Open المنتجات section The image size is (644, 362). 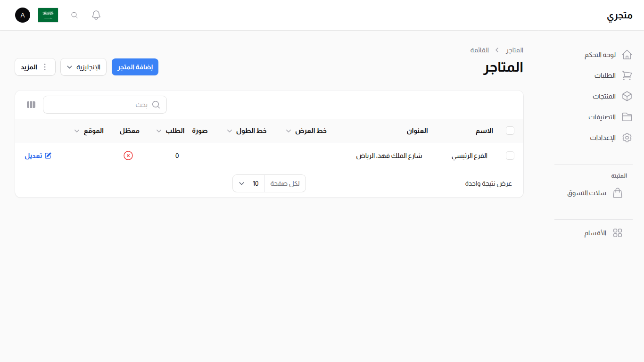(605, 96)
